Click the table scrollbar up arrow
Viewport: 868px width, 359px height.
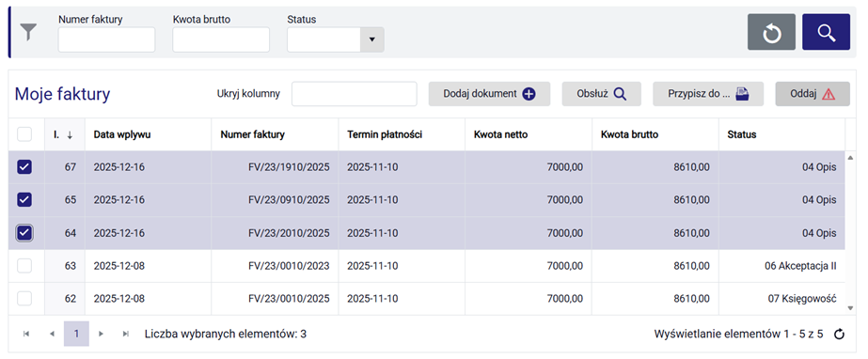850,158
